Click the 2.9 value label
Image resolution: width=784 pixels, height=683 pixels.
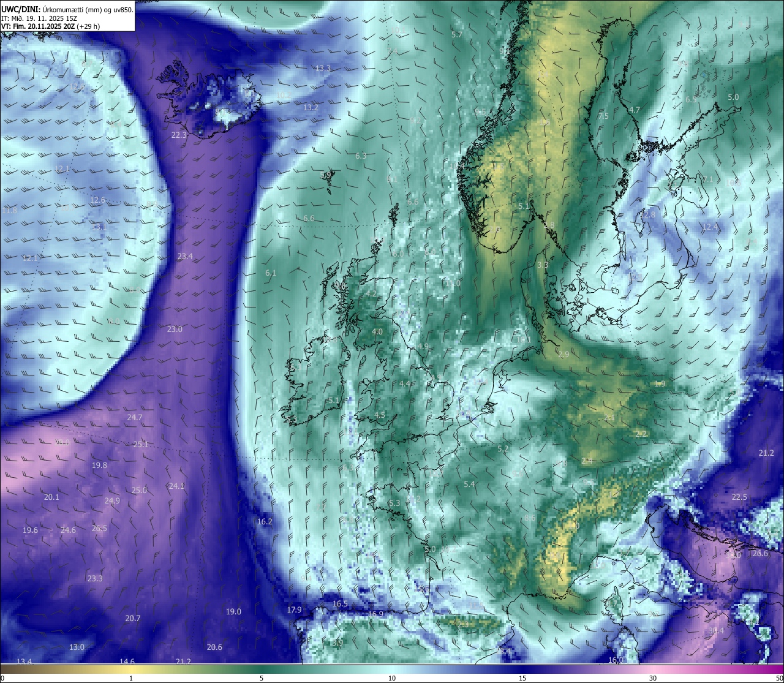(564, 355)
